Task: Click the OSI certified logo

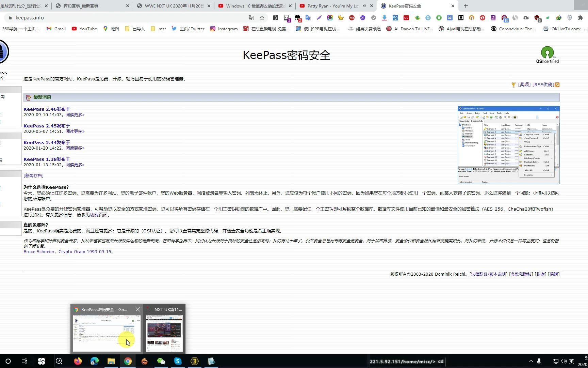Action: tap(547, 55)
